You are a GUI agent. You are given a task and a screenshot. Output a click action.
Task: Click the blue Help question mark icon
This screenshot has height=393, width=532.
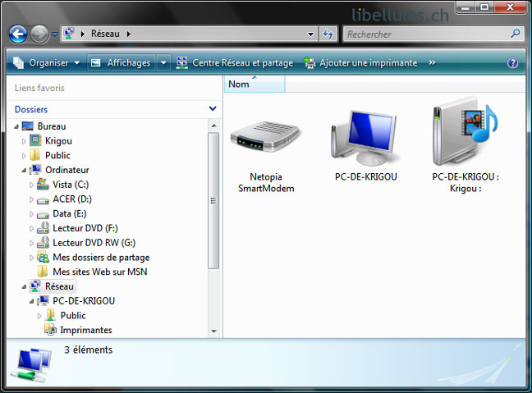pyautogui.click(x=512, y=62)
